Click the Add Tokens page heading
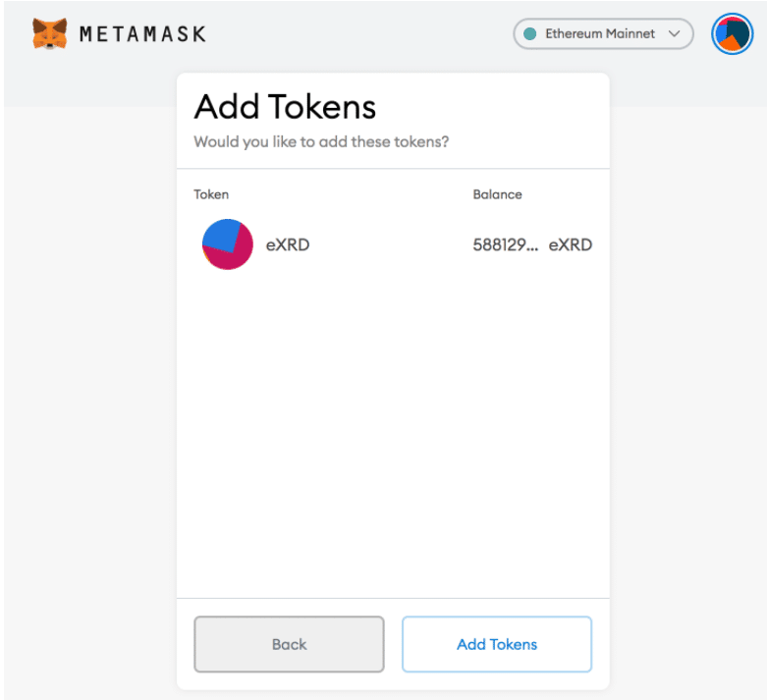The image size is (767, 700). [285, 107]
